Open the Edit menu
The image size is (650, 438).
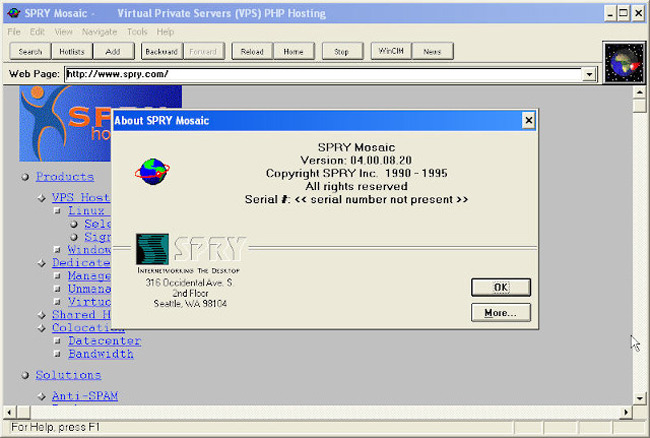(37, 31)
